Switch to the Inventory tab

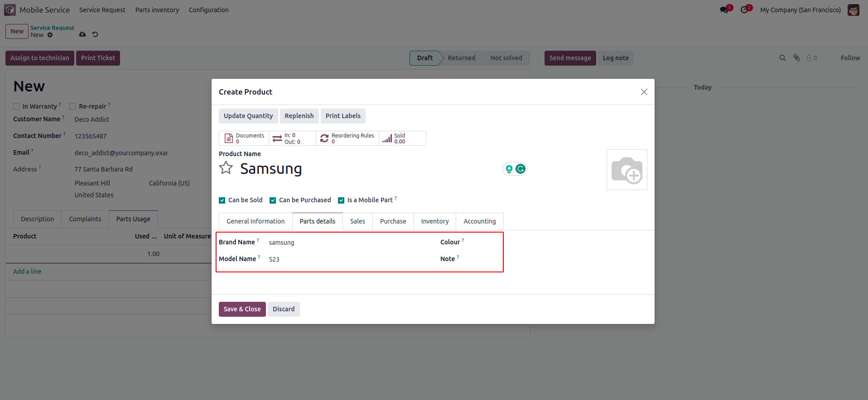point(435,221)
